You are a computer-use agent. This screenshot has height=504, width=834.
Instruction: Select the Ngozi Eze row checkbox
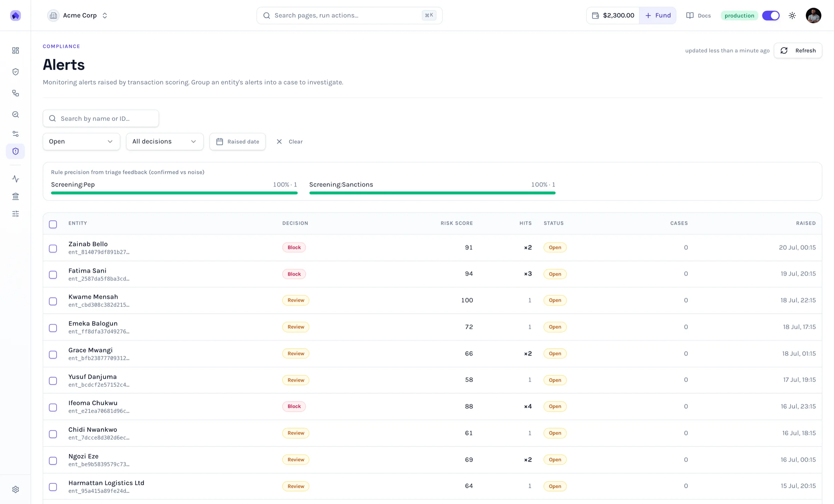click(x=53, y=461)
